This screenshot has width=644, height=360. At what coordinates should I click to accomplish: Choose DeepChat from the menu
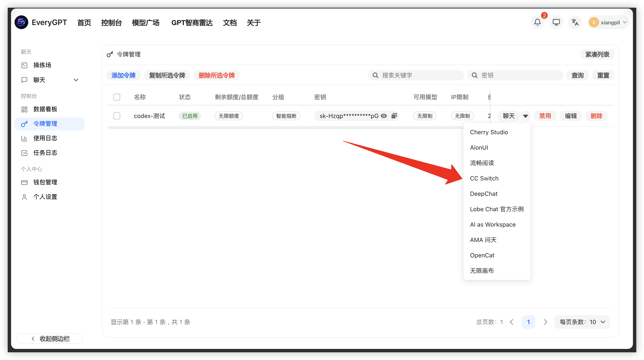tap(497, 194)
